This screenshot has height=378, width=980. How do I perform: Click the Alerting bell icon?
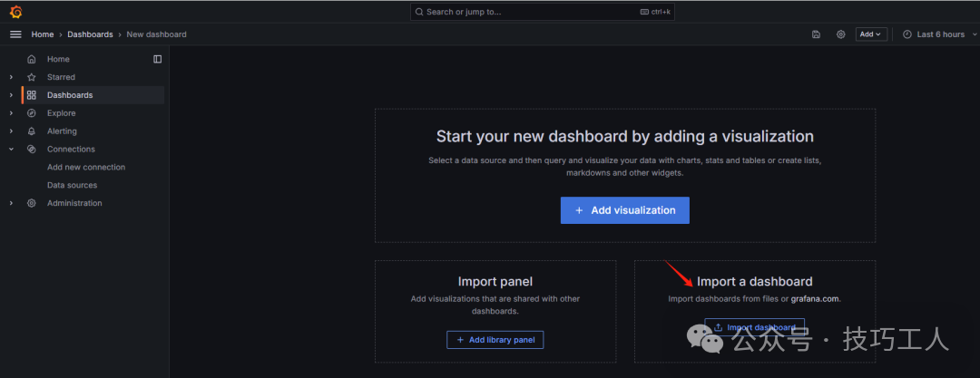point(32,131)
